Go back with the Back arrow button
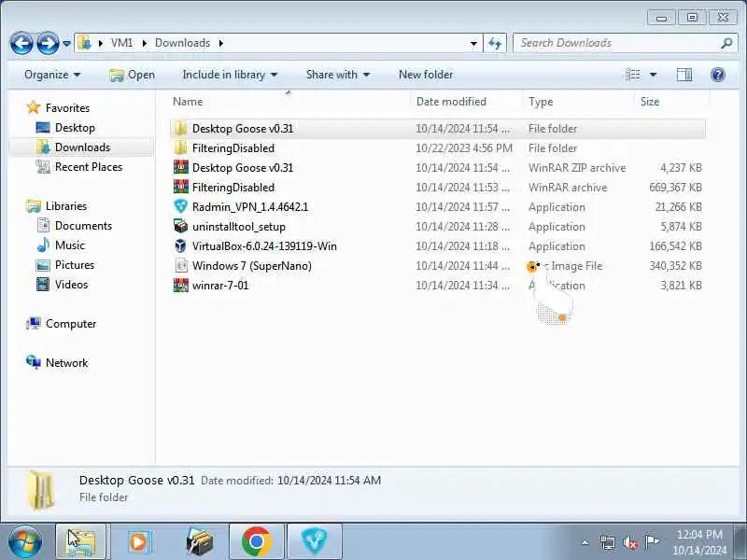This screenshot has height=560, width=747. click(x=21, y=43)
